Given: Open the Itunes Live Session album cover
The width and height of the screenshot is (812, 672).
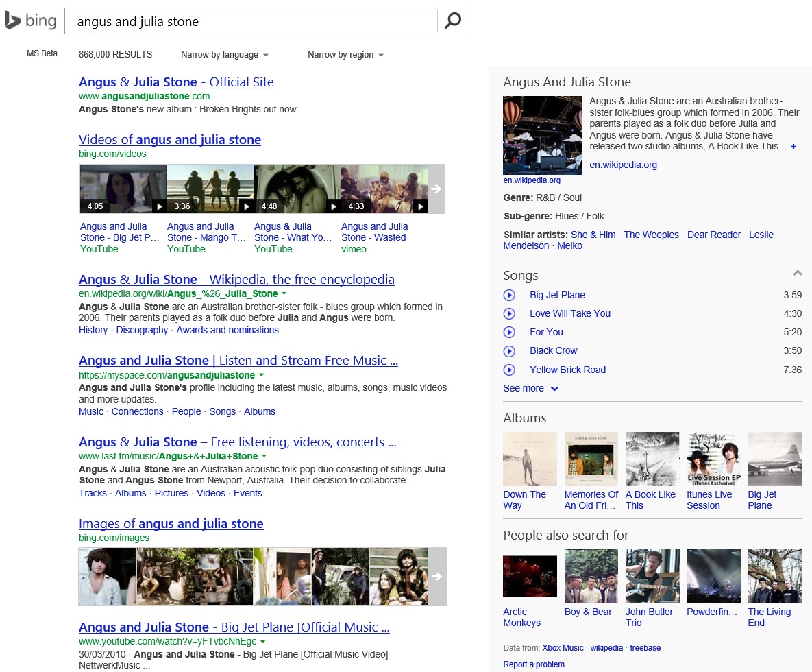Looking at the screenshot, I should [x=713, y=459].
